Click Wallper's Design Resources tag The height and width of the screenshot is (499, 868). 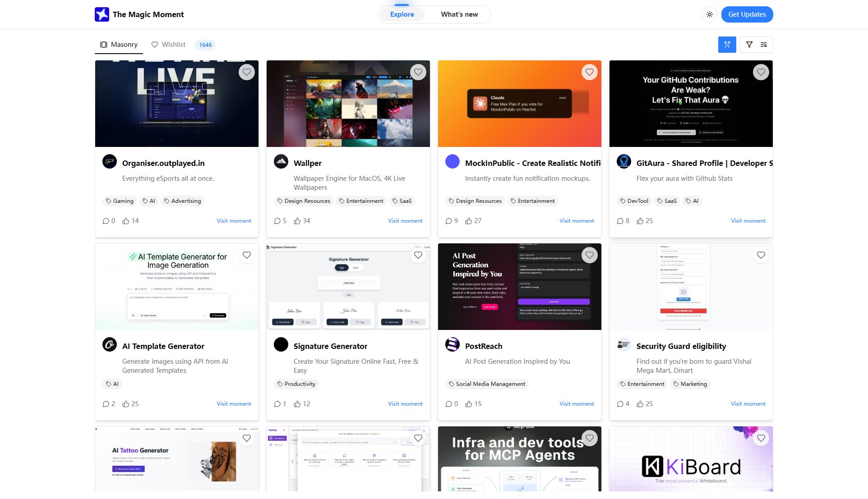304,201
